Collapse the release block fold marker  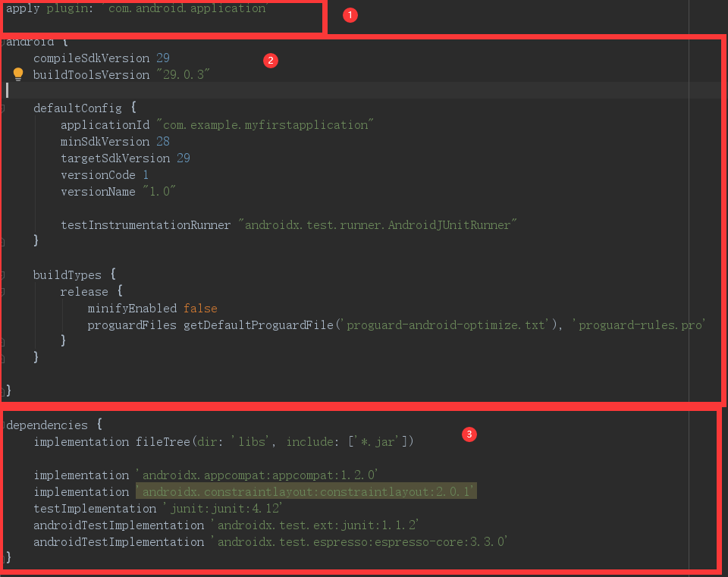[x=2, y=292]
